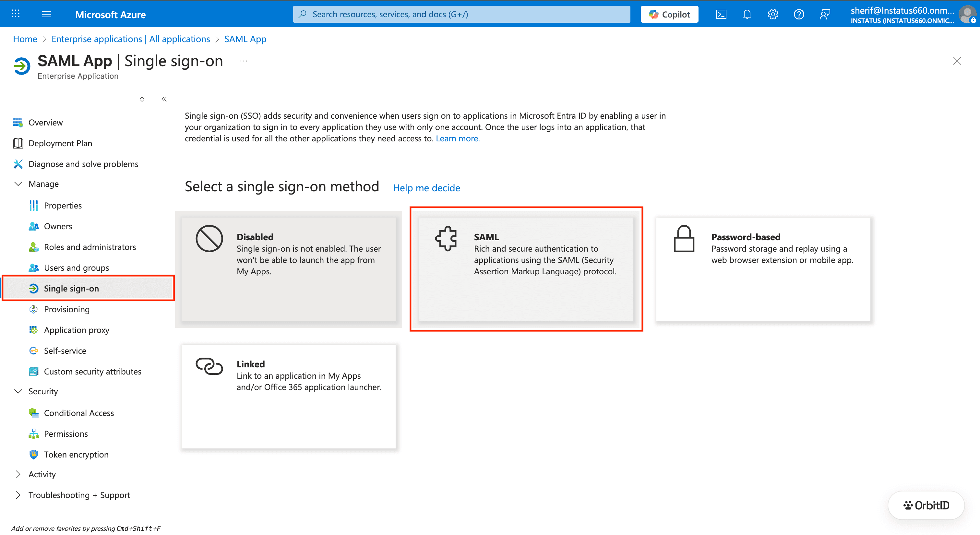Open the help question mark icon
The width and height of the screenshot is (980, 535).
click(x=798, y=15)
